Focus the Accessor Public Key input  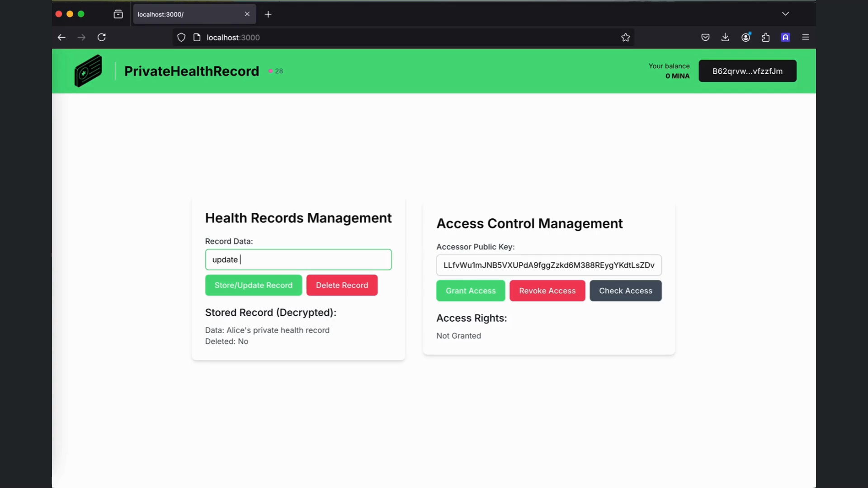click(549, 265)
